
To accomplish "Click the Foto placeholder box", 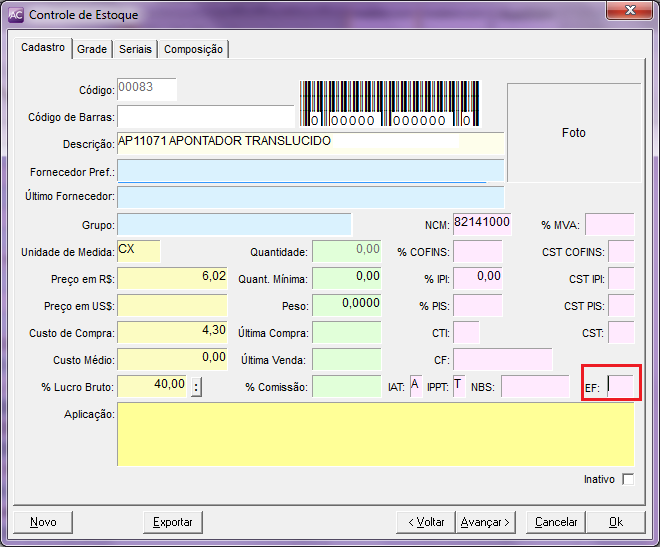I will (573, 133).
